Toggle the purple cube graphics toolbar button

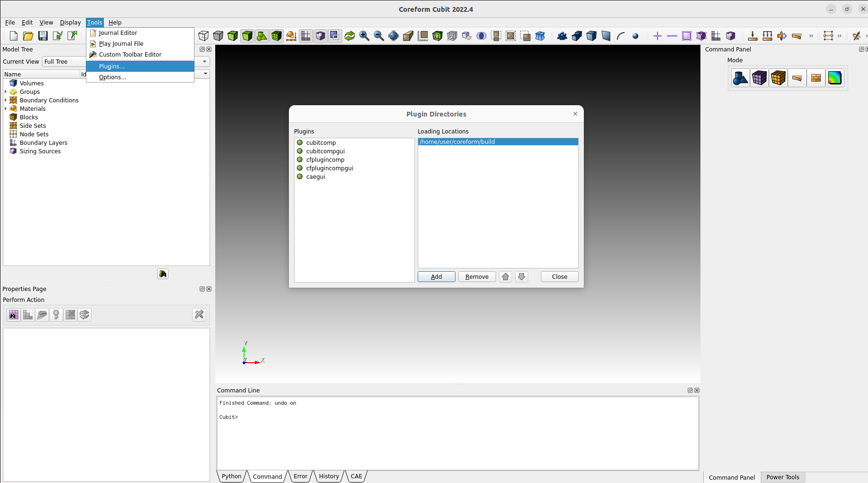[x=320, y=36]
